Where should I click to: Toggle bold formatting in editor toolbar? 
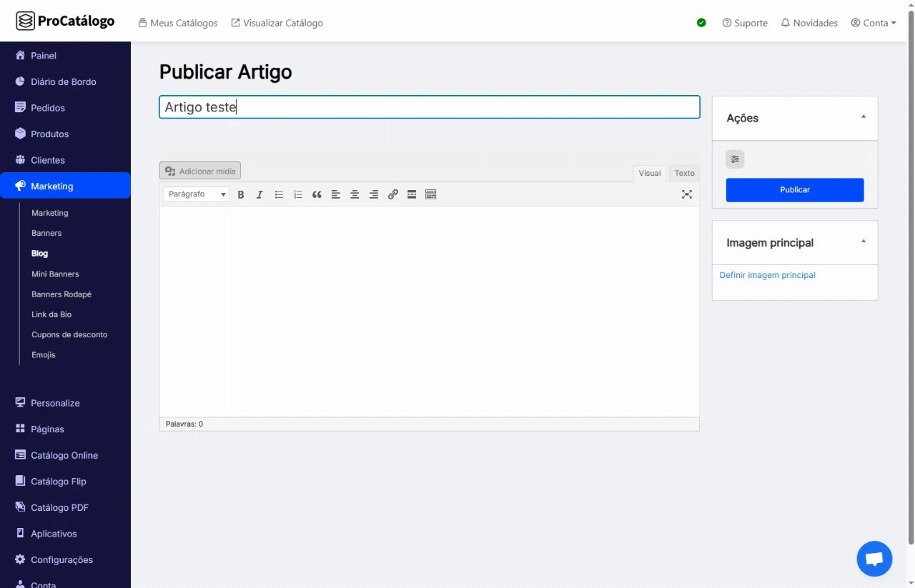pos(241,194)
